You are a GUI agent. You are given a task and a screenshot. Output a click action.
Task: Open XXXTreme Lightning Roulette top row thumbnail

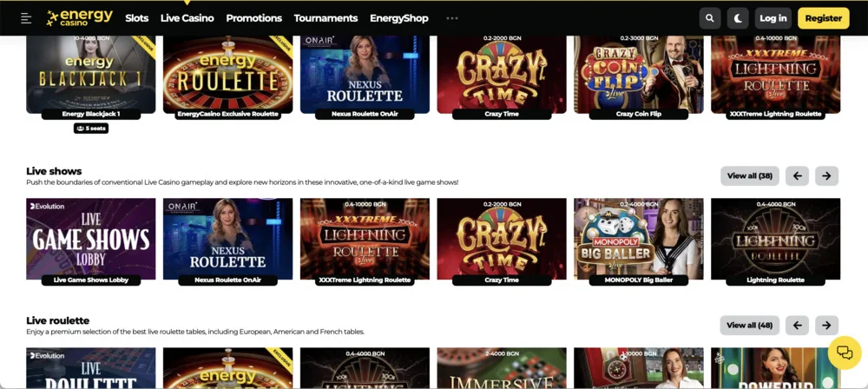tap(775, 75)
